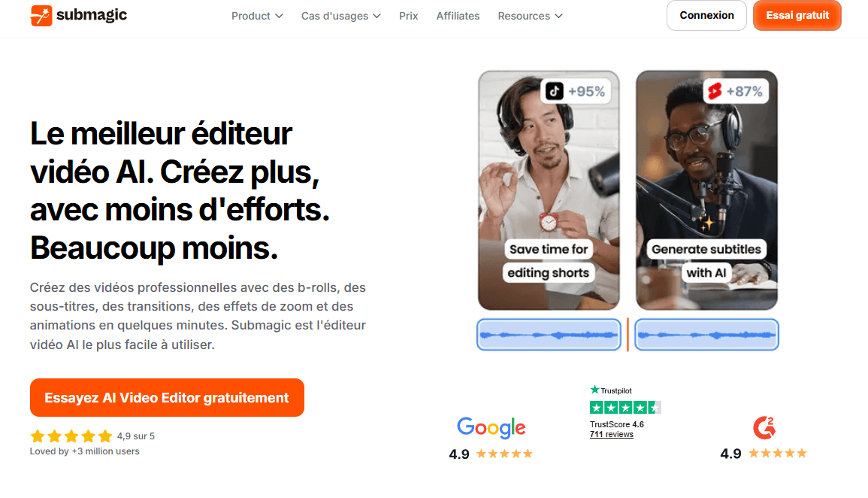Viewport: 868px width, 498px height.
Task: Click the Google logo rating
Action: 491,427
